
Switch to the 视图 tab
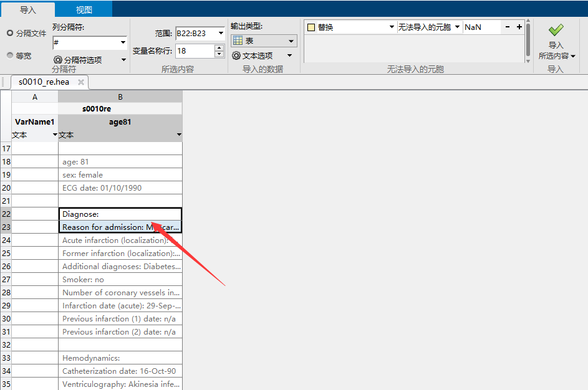click(84, 10)
